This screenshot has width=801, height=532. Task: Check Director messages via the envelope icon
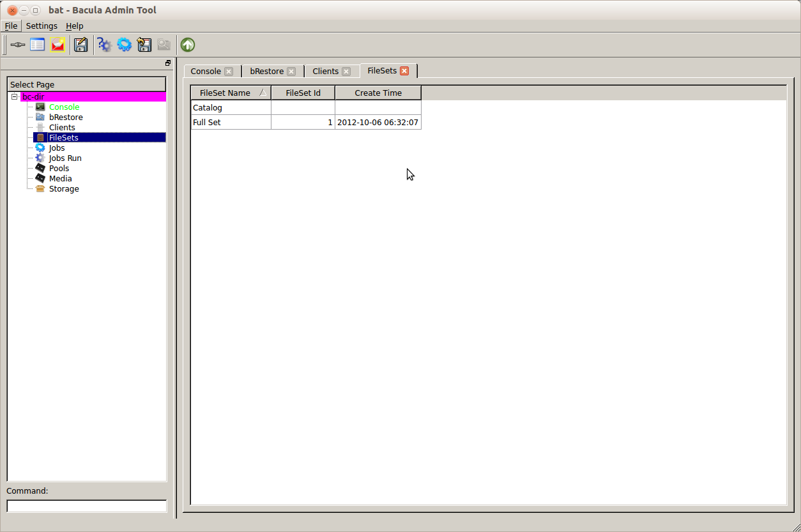pyautogui.click(x=57, y=45)
